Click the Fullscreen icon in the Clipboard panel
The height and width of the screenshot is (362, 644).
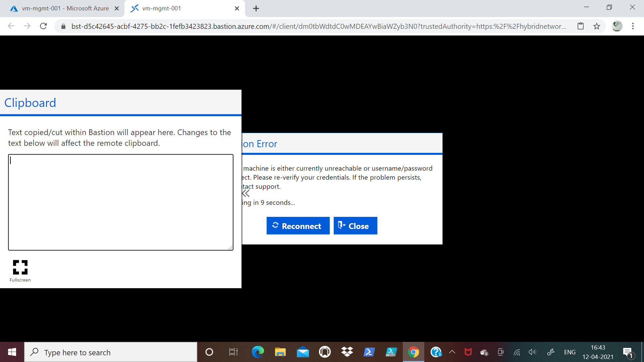(20, 267)
